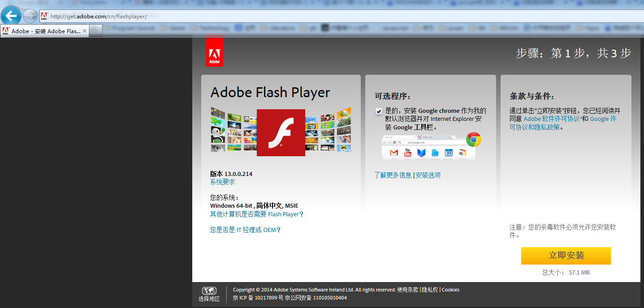Click the 选择地区 globe icon
This screenshot has height=308, width=644.
[x=209, y=291]
